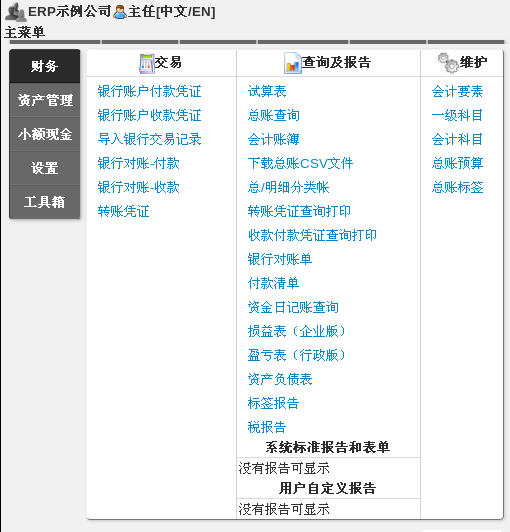Click the gears icon next to 维护
Viewport: 510px width, 532px height.
click(448, 63)
